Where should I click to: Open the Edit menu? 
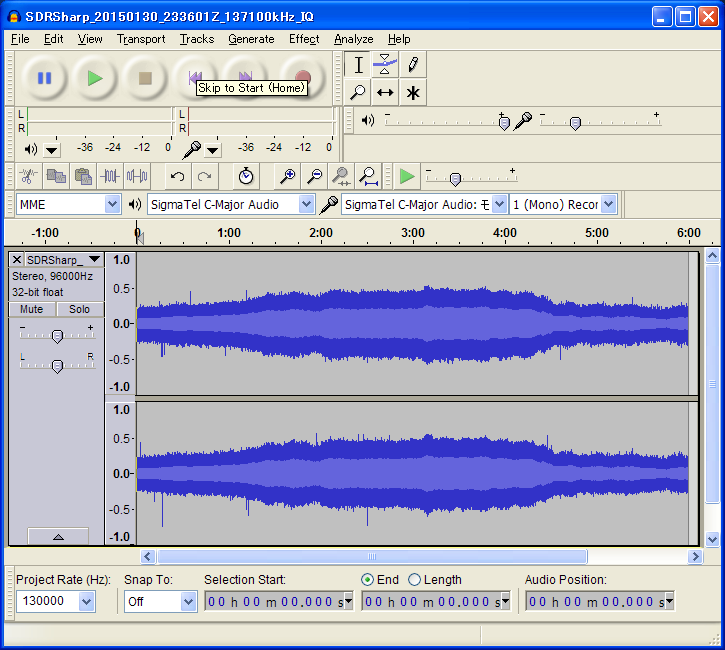tap(53, 39)
